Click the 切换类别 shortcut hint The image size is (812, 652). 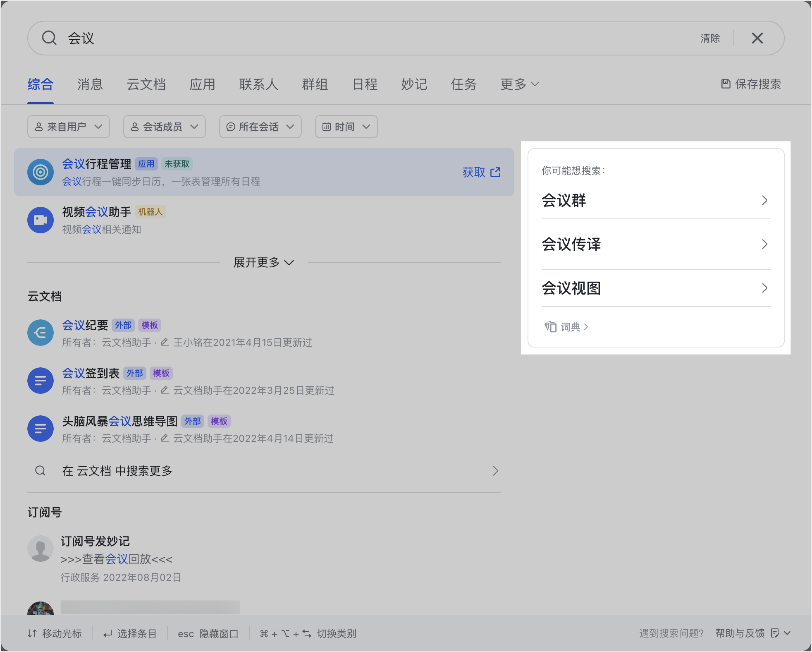(x=308, y=633)
